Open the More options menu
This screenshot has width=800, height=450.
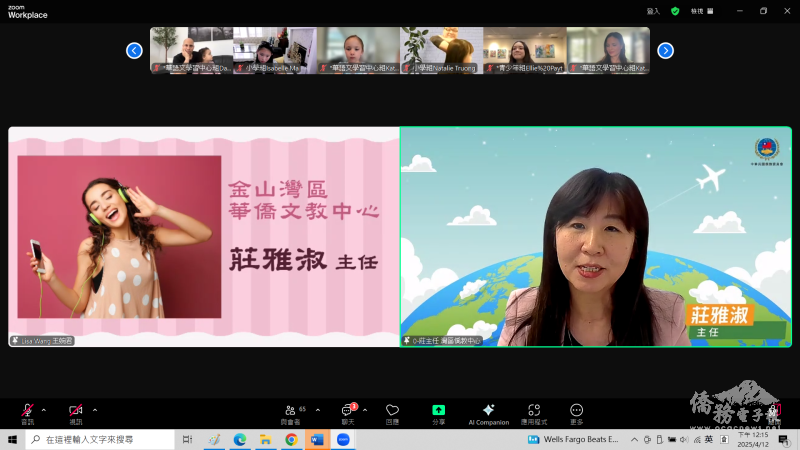coord(576,411)
